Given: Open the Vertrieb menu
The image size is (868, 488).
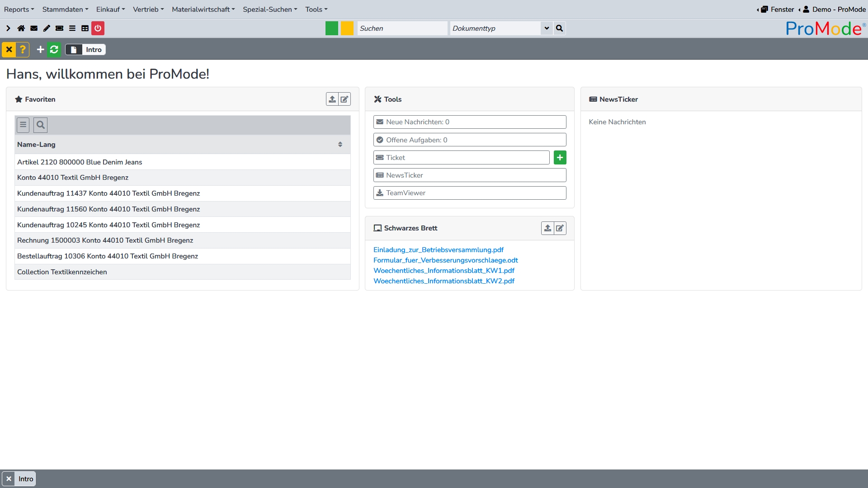Looking at the screenshot, I should click(x=148, y=9).
